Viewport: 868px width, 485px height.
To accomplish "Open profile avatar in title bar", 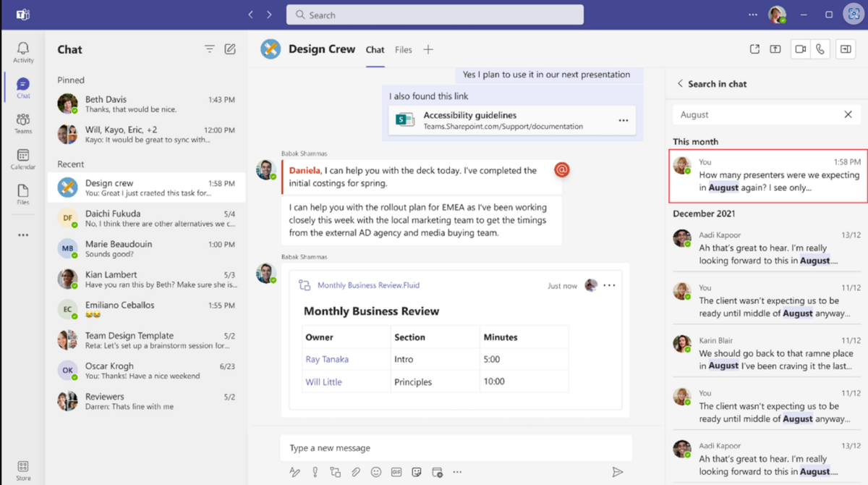I will coord(777,14).
